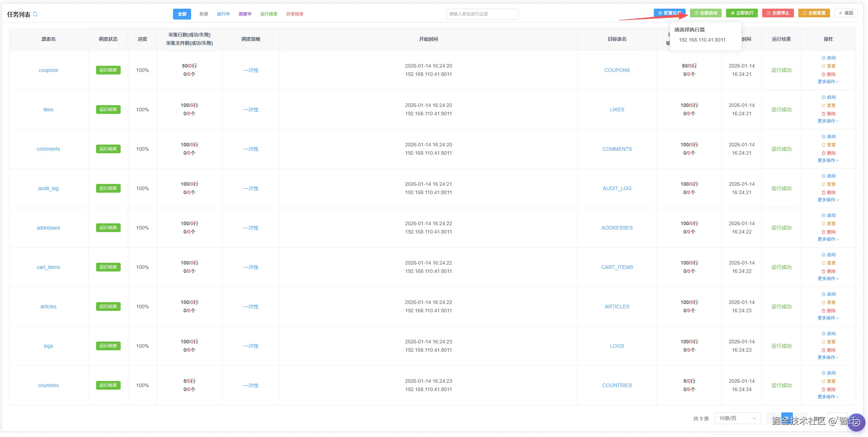This screenshot has height=437, width=868.
Task: Expand 更多操作 for the coupons row
Action: coord(828,82)
